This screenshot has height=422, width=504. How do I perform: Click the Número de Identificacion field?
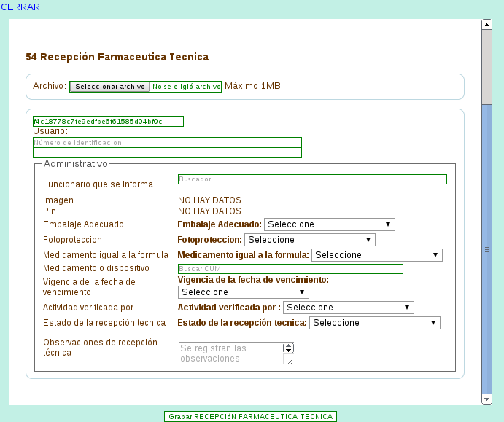pos(167,143)
